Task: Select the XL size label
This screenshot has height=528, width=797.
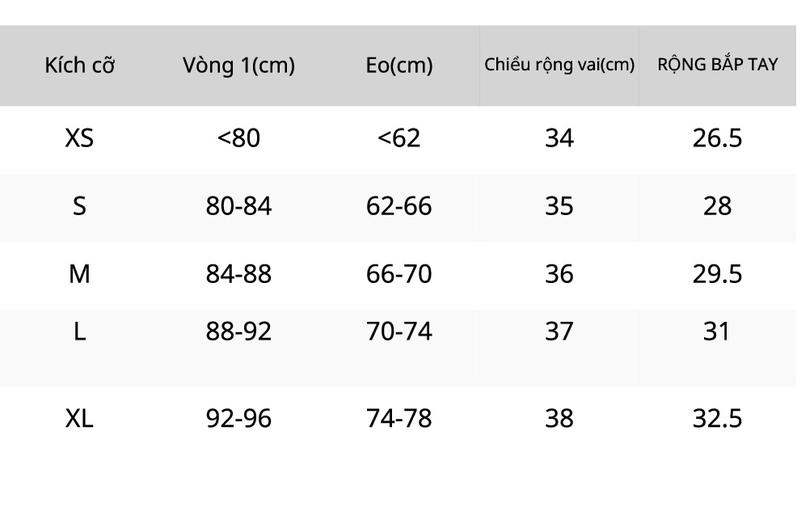Action: pyautogui.click(x=79, y=418)
